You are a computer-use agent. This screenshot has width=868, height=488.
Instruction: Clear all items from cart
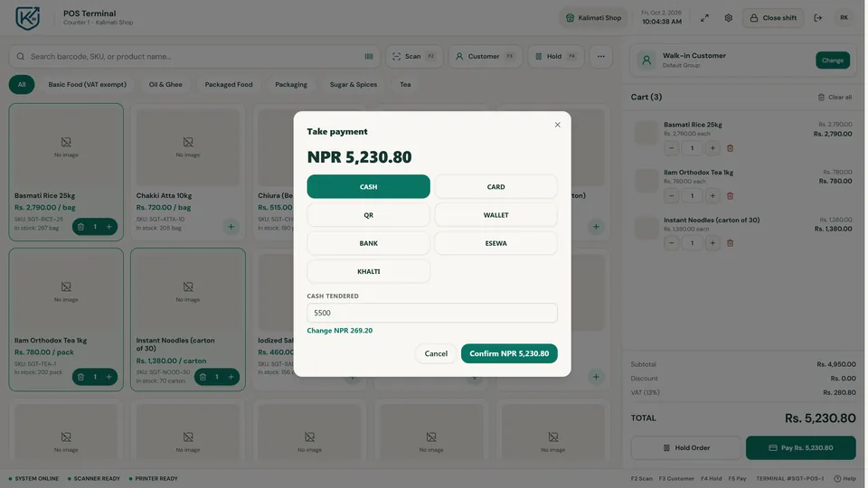[x=835, y=97]
